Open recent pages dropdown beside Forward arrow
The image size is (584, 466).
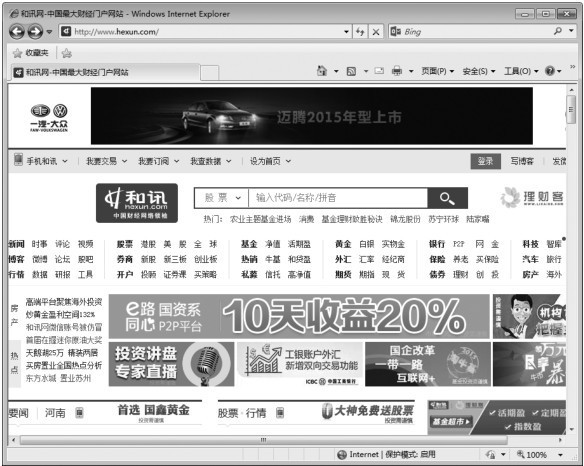point(49,32)
